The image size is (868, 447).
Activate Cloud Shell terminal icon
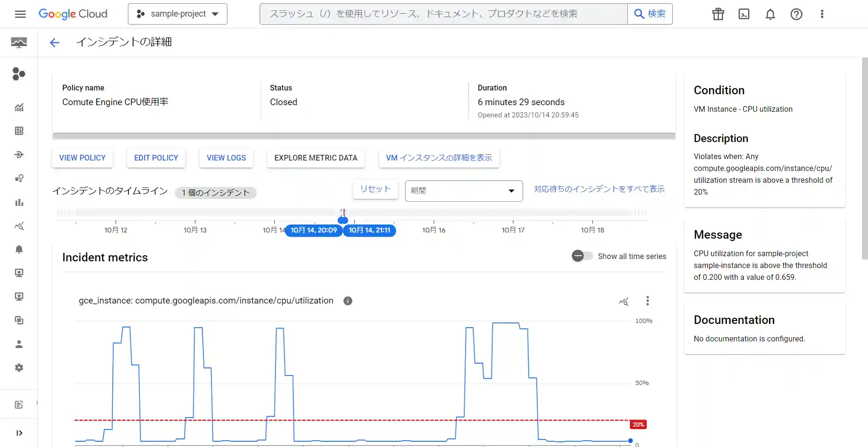click(x=744, y=14)
